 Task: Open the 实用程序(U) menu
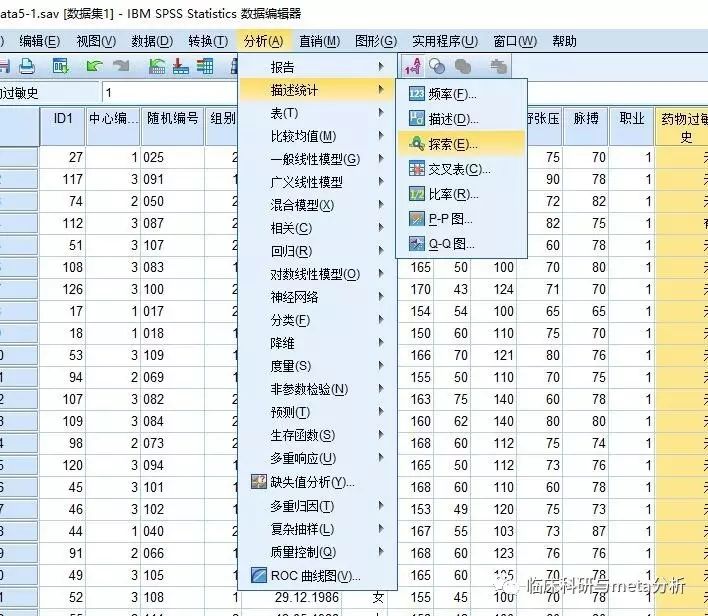[445, 42]
